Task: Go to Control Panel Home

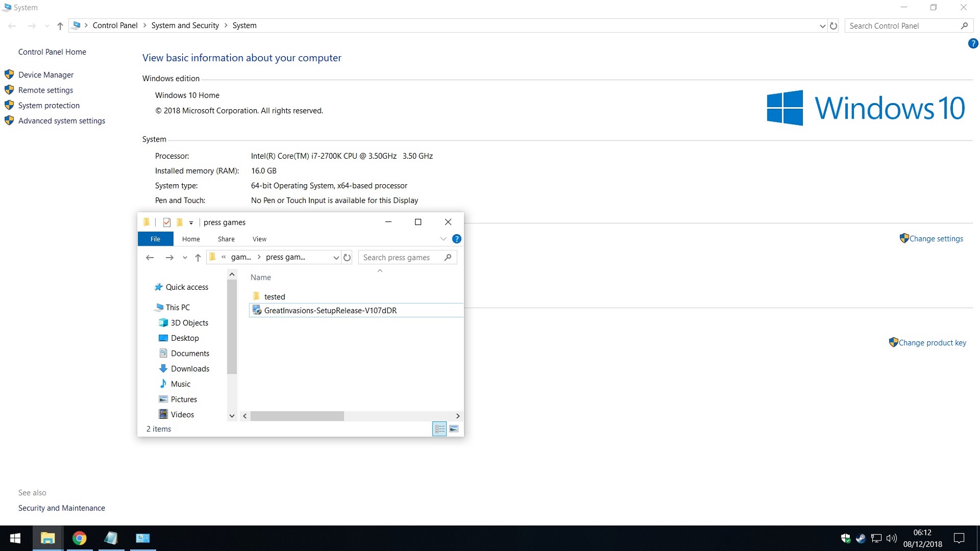Action: (x=52, y=52)
